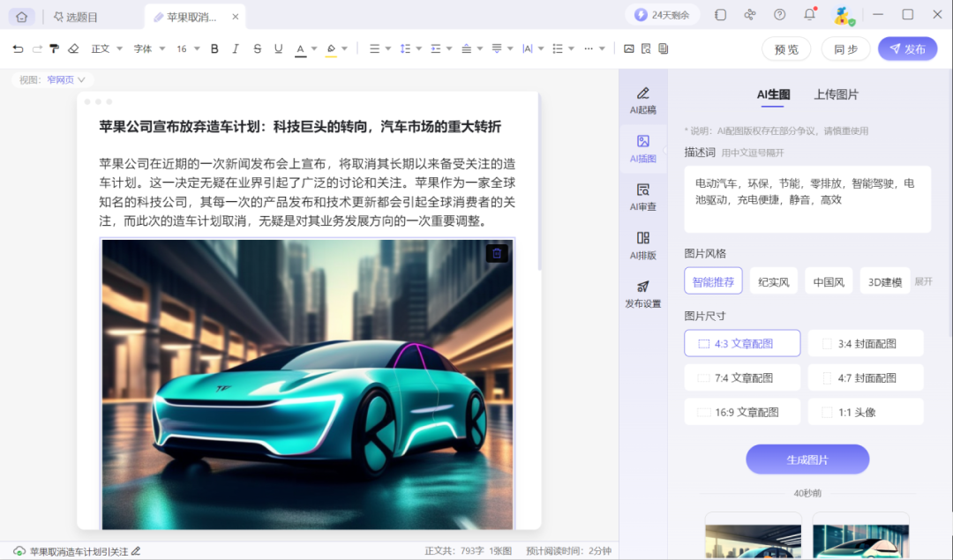Click the cloud save status icon

pyautogui.click(x=19, y=551)
